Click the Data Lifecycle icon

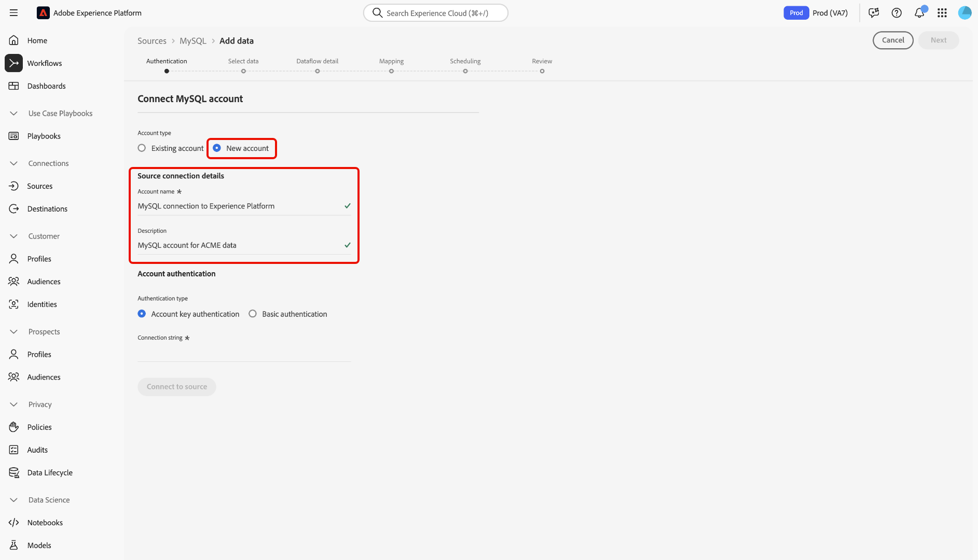pos(14,473)
